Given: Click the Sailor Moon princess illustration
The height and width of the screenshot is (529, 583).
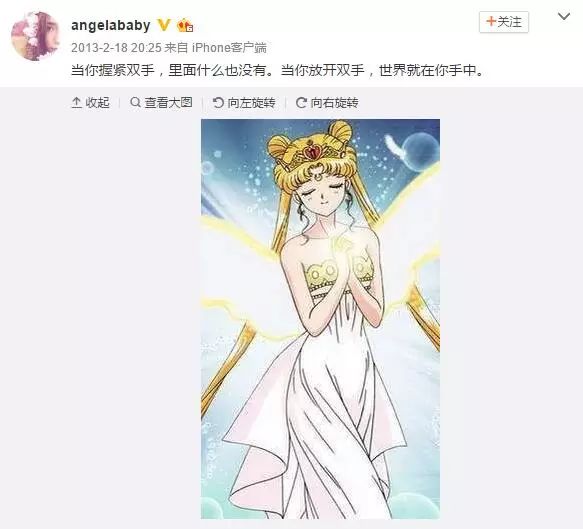Looking at the screenshot, I should click(320, 319).
